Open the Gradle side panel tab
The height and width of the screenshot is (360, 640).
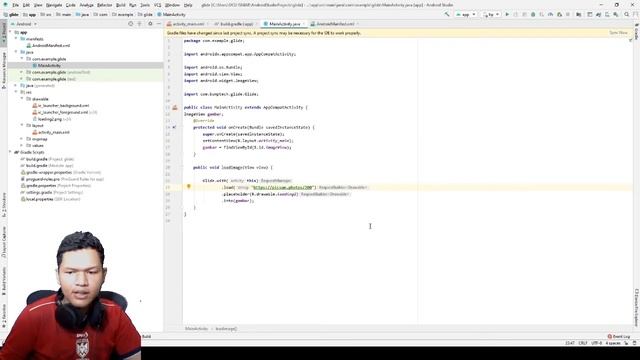(x=636, y=32)
